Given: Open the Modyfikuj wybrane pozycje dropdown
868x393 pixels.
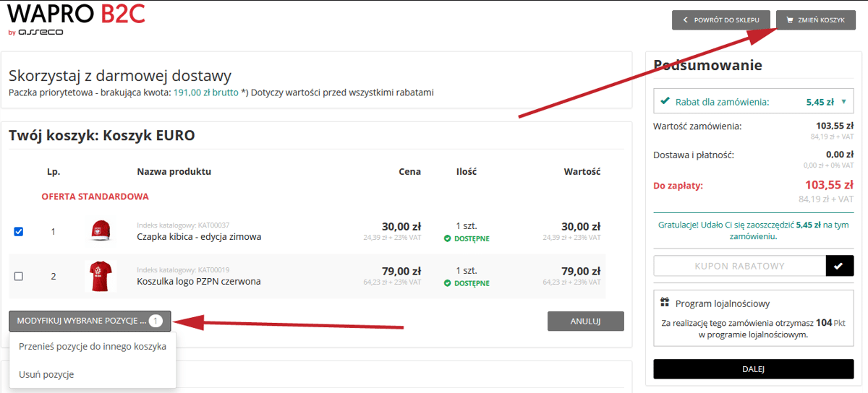Looking at the screenshot, I should coord(90,321).
